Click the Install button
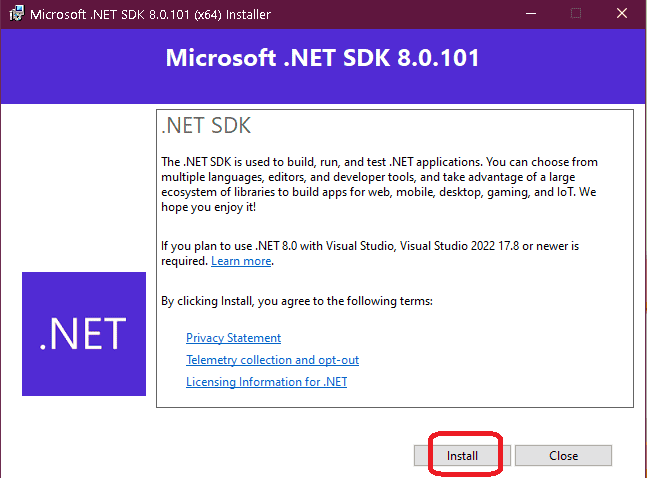The image size is (647, 478). 462,456
